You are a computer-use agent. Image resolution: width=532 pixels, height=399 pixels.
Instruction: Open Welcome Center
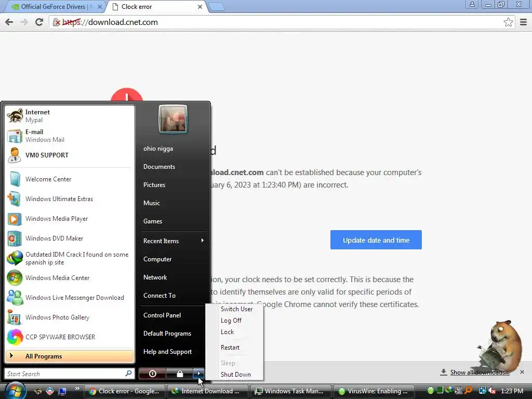(x=70, y=179)
